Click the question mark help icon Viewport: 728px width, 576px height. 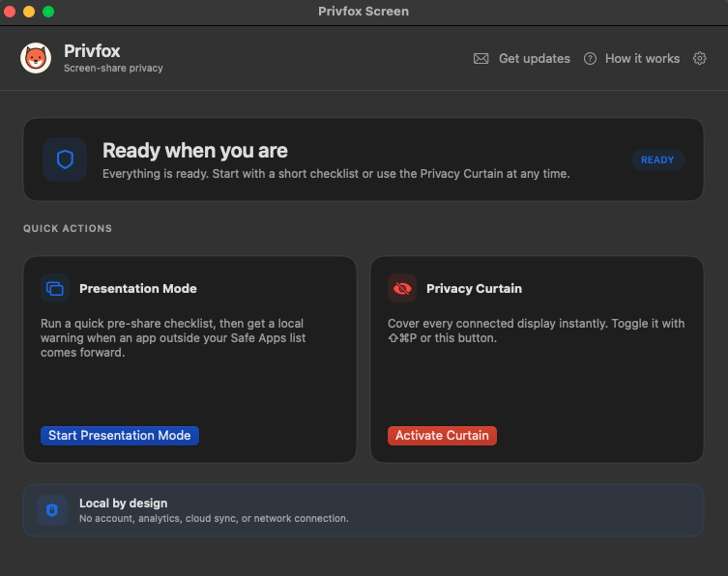pos(590,59)
